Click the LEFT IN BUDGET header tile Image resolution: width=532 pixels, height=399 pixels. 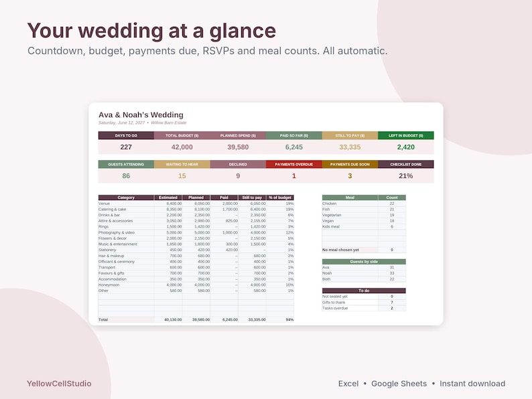(406, 136)
